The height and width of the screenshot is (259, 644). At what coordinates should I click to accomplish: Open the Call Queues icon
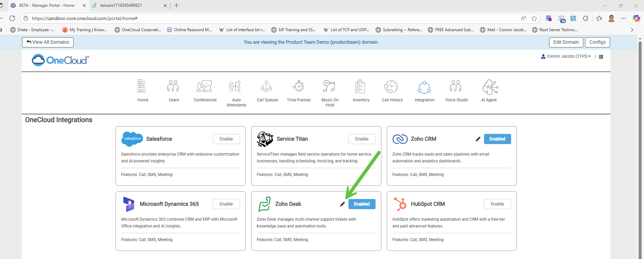pyautogui.click(x=267, y=87)
